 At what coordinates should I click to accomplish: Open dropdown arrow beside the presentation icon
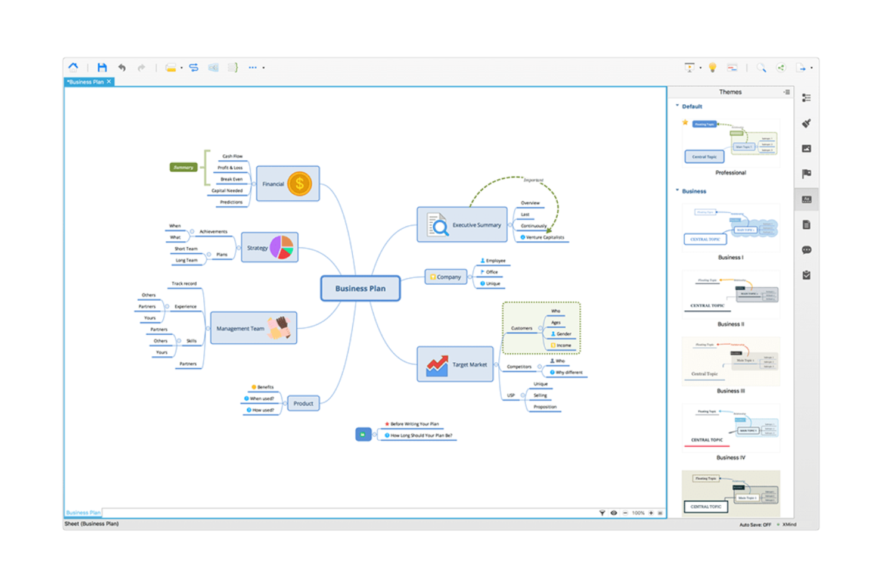pyautogui.click(x=700, y=68)
